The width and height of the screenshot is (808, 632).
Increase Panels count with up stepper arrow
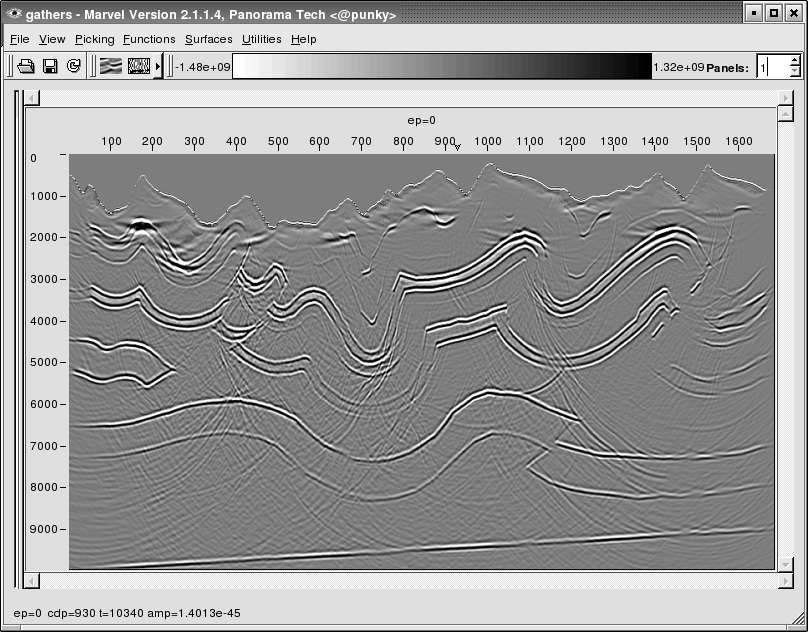click(x=795, y=60)
